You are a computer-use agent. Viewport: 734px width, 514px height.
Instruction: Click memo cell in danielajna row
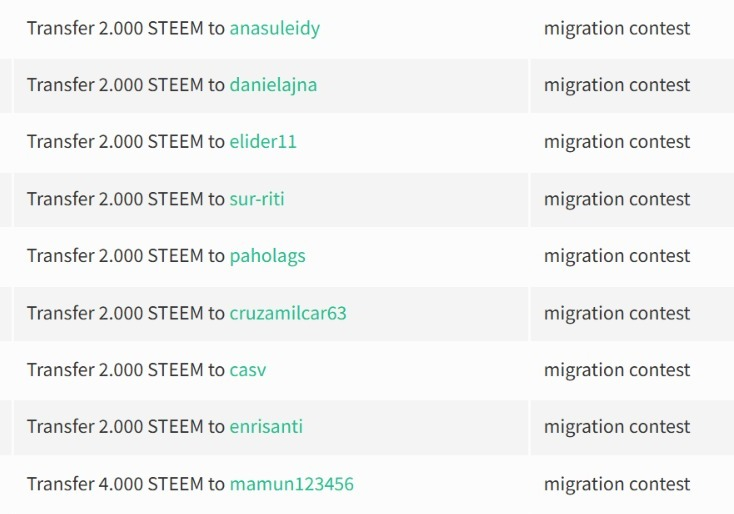632,86
